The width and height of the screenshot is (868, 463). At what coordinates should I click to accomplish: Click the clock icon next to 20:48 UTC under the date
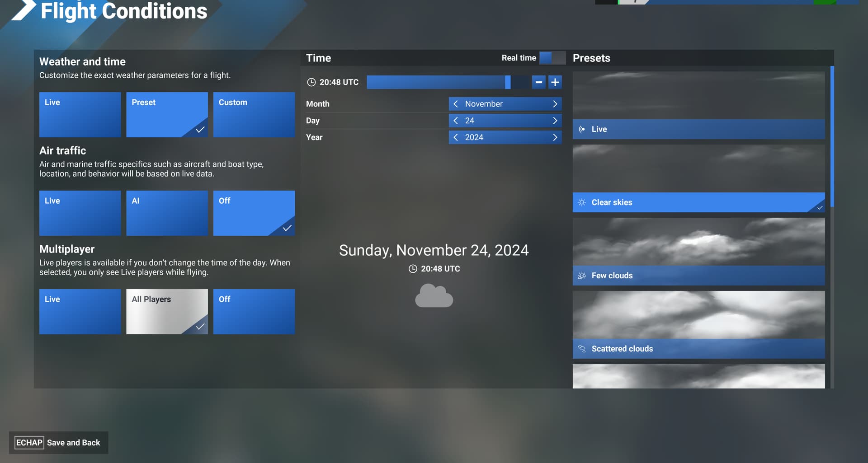413,268
